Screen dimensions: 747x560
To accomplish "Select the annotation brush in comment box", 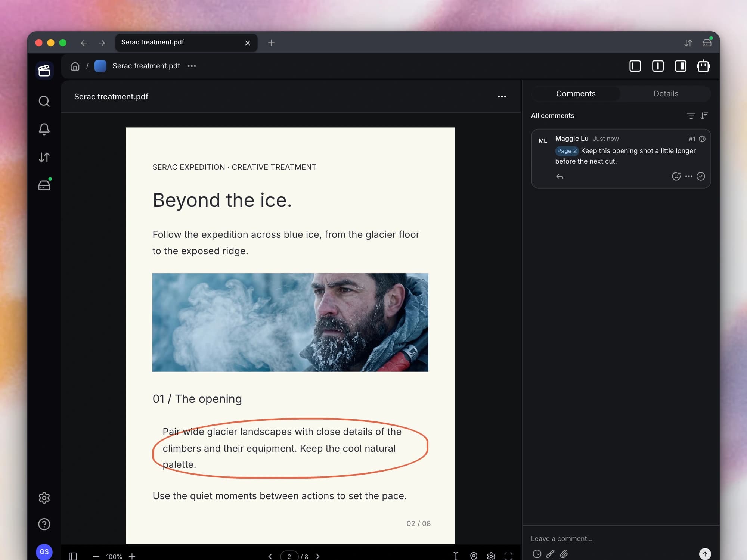I will (550, 554).
